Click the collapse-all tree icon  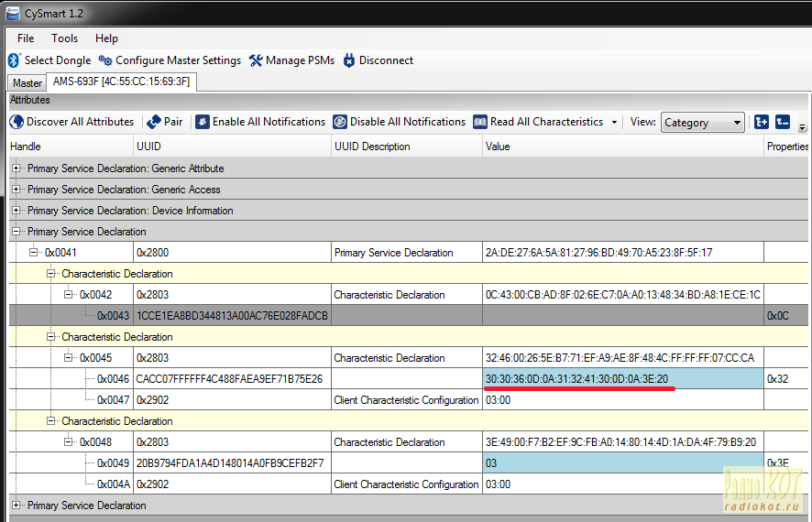pos(783,122)
